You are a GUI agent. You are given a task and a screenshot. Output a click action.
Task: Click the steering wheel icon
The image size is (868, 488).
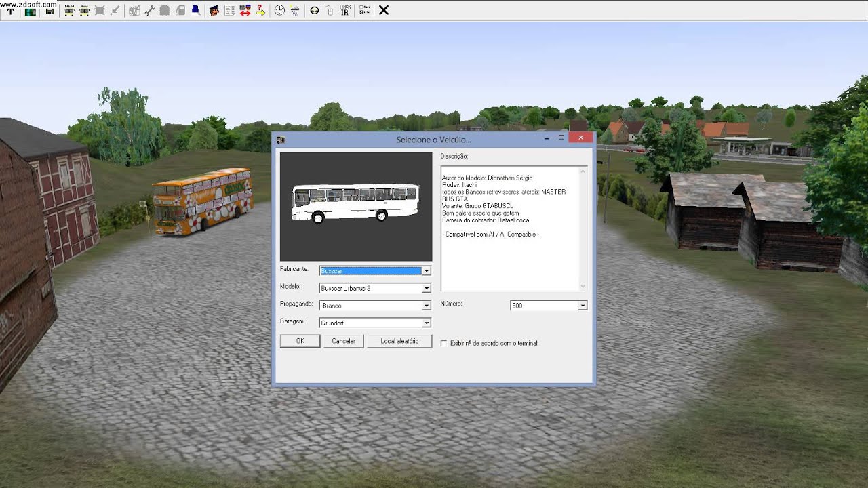(x=315, y=10)
